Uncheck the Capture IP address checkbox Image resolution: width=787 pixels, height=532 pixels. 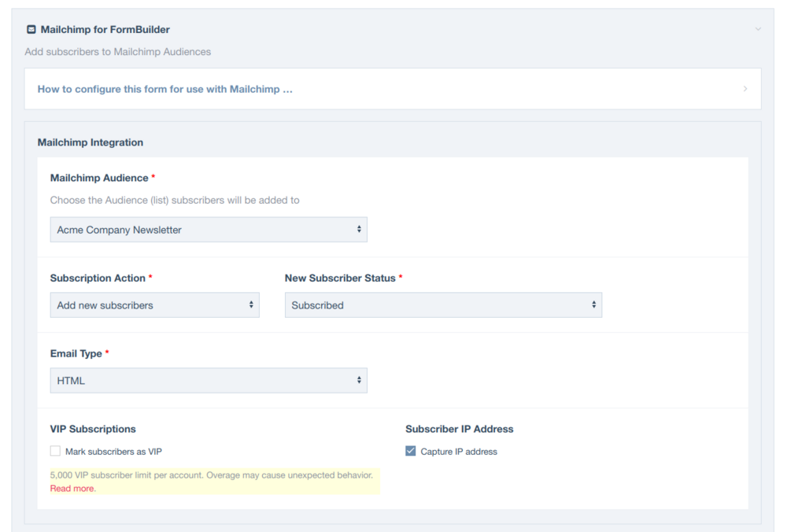coord(410,451)
